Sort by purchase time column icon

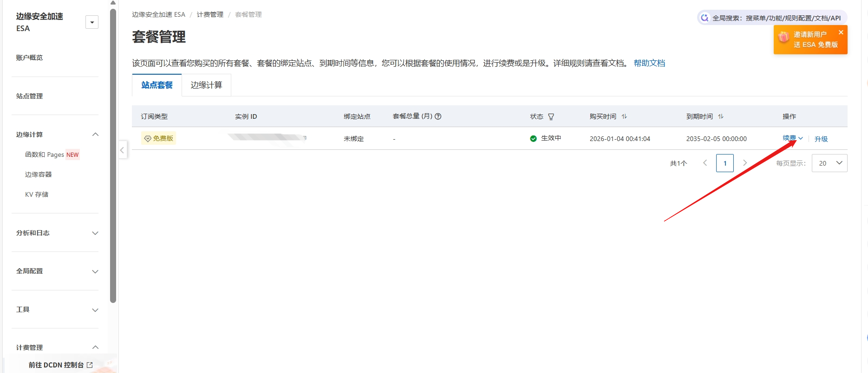click(x=624, y=116)
